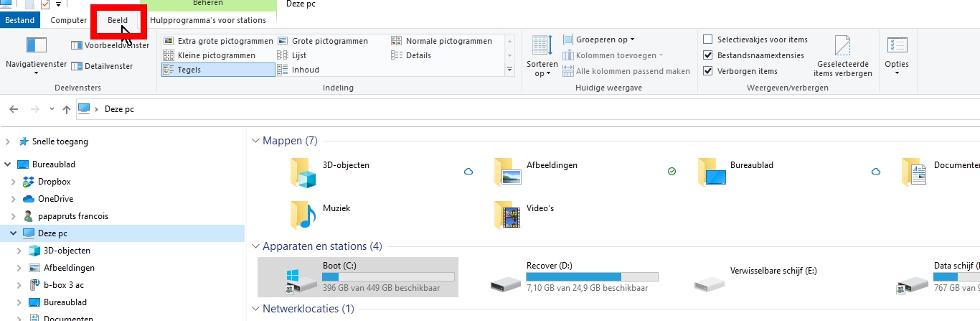Image resolution: width=980 pixels, height=321 pixels.
Task: Open the Bestand menu tab
Action: (19, 20)
